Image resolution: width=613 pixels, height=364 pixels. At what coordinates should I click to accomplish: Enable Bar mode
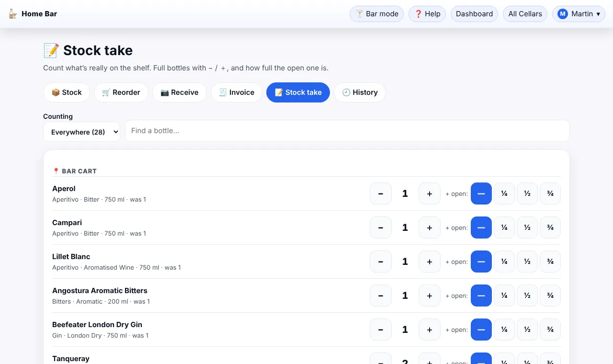[x=377, y=14]
